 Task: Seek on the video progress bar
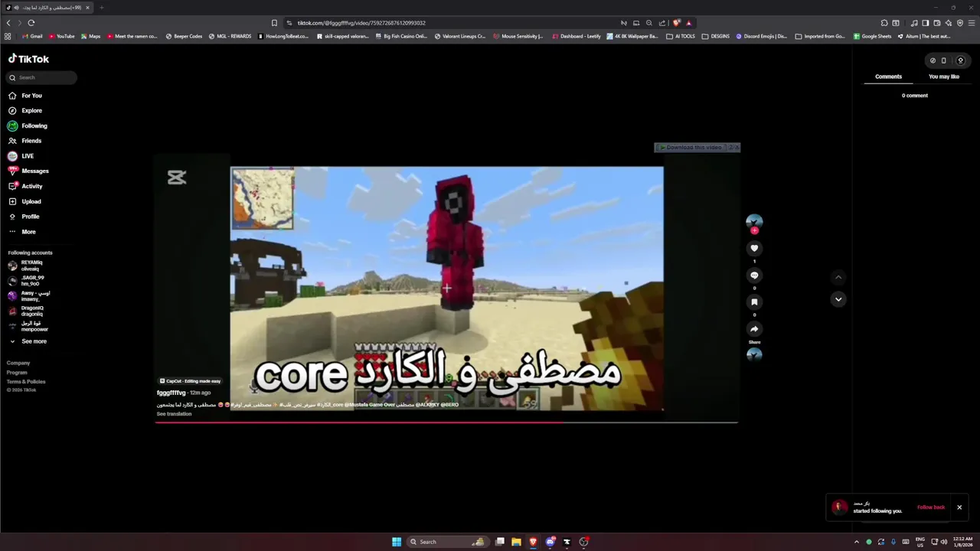pos(446,422)
